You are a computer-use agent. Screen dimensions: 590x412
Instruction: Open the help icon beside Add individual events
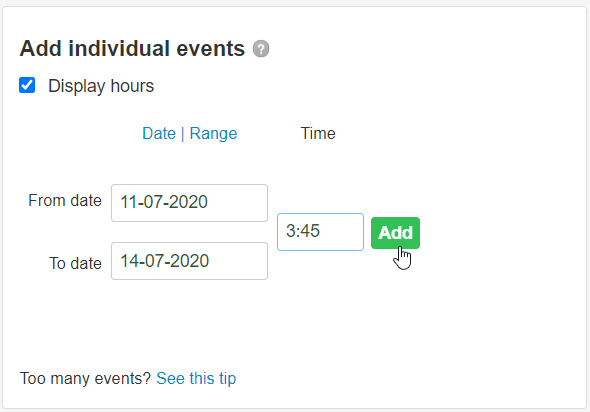point(261,49)
